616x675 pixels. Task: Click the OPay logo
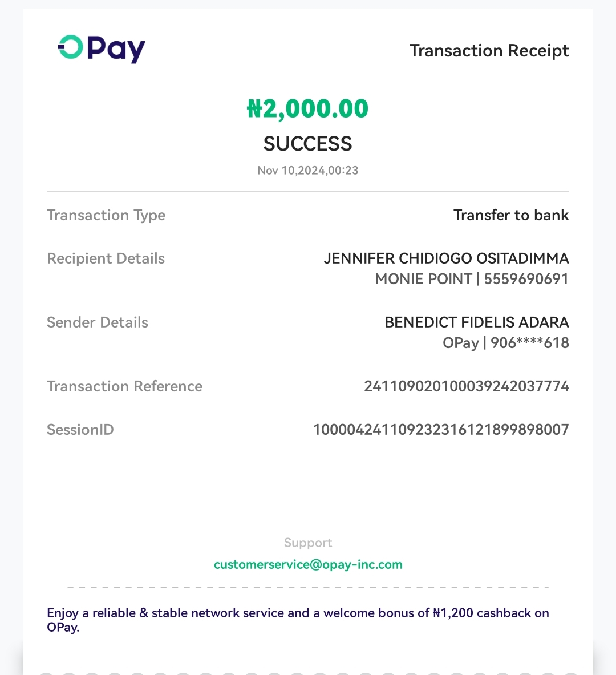[102, 48]
